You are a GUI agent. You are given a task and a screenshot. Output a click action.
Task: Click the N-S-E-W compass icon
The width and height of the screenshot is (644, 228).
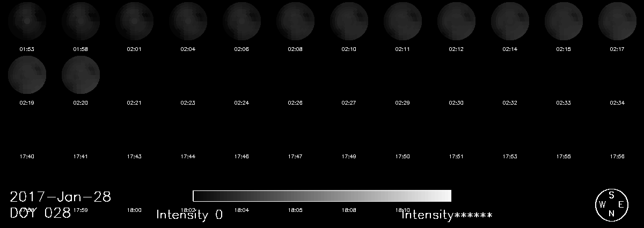click(611, 204)
